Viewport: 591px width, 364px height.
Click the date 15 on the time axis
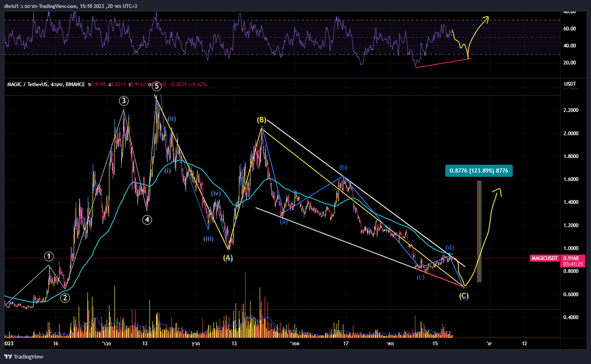click(435, 343)
